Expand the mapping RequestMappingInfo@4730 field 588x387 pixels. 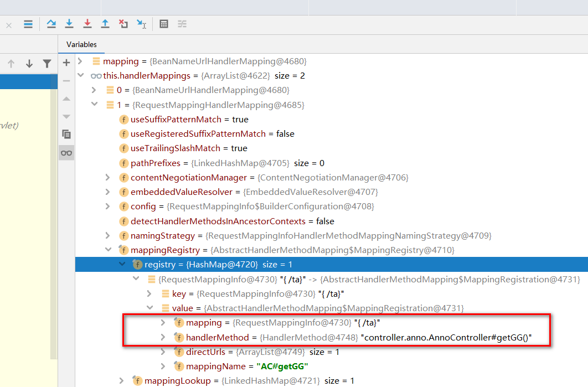pyautogui.click(x=163, y=322)
